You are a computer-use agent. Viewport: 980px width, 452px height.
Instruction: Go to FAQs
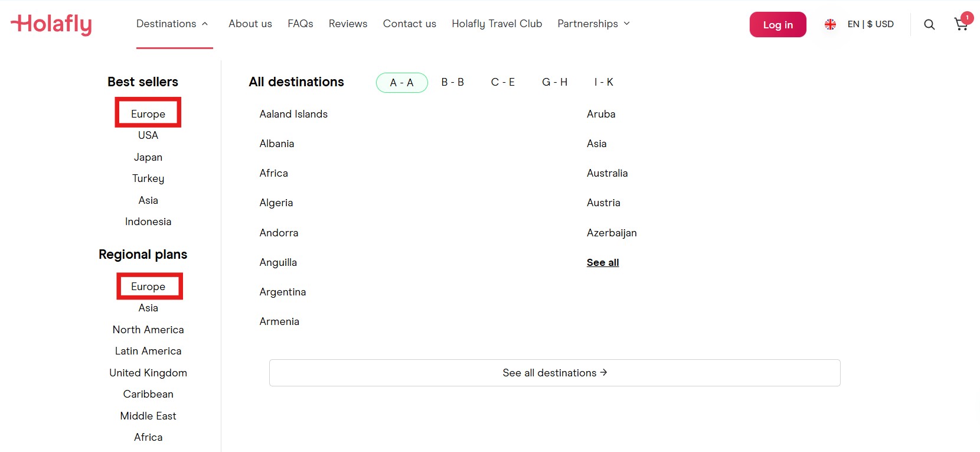pos(300,24)
